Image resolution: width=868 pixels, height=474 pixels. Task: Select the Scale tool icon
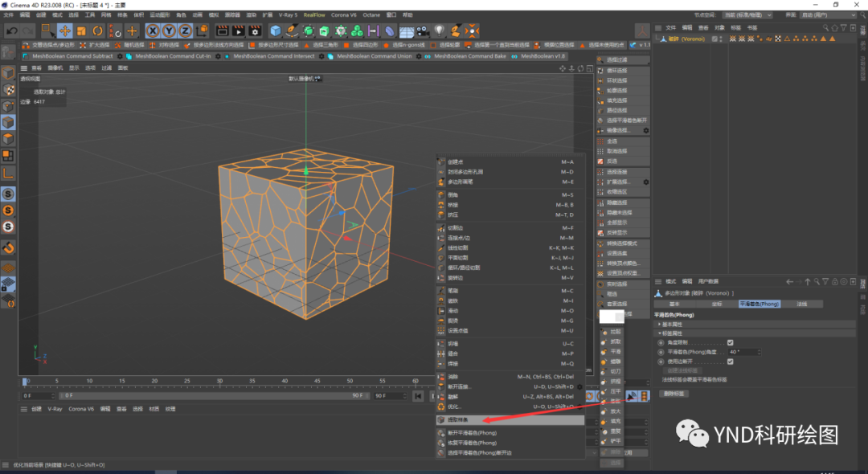pyautogui.click(x=81, y=31)
